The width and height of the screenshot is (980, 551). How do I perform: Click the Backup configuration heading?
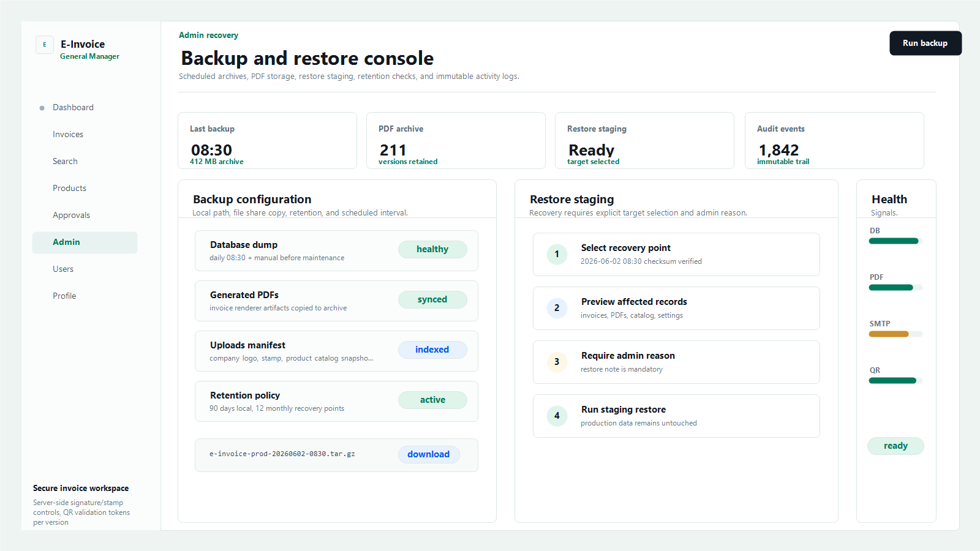pyautogui.click(x=252, y=200)
